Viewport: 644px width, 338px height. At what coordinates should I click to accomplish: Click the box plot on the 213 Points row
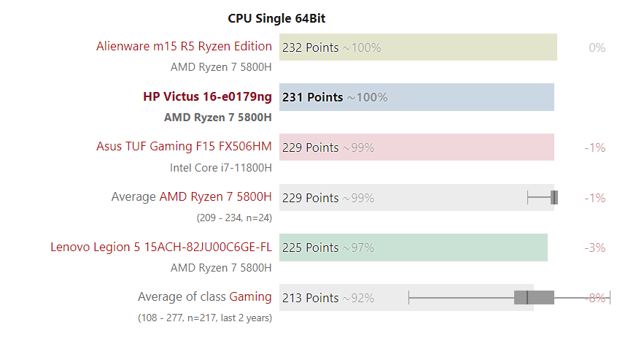click(534, 297)
